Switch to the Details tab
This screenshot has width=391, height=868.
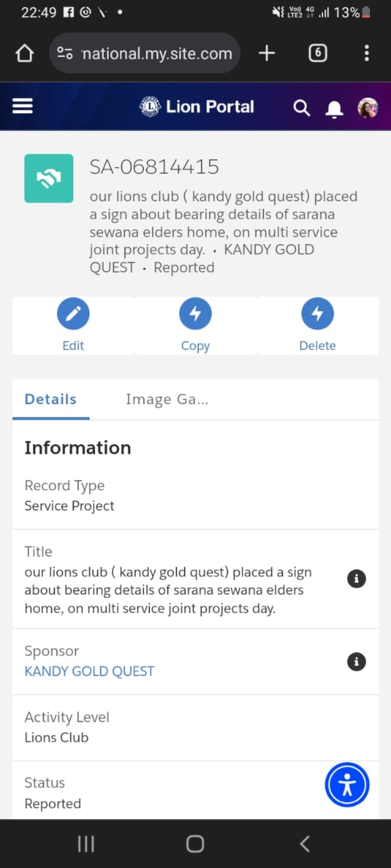(x=51, y=399)
